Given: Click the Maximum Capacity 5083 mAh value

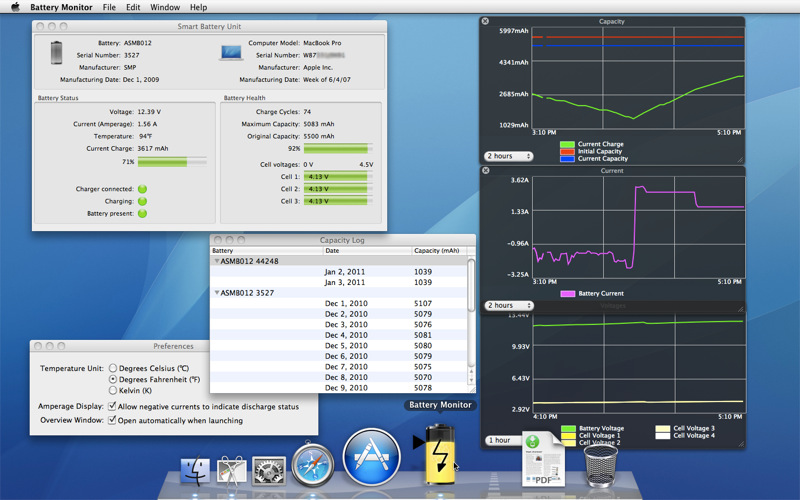Looking at the screenshot, I should click(x=319, y=124).
